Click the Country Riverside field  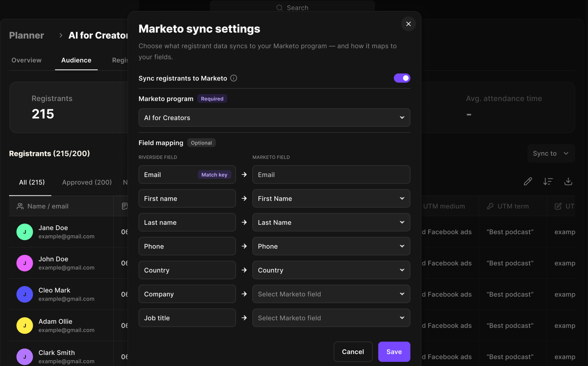pyautogui.click(x=187, y=270)
